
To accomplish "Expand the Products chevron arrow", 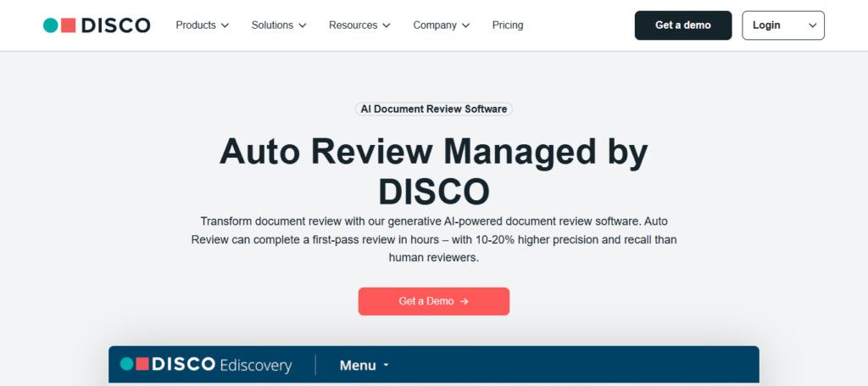I will point(225,25).
